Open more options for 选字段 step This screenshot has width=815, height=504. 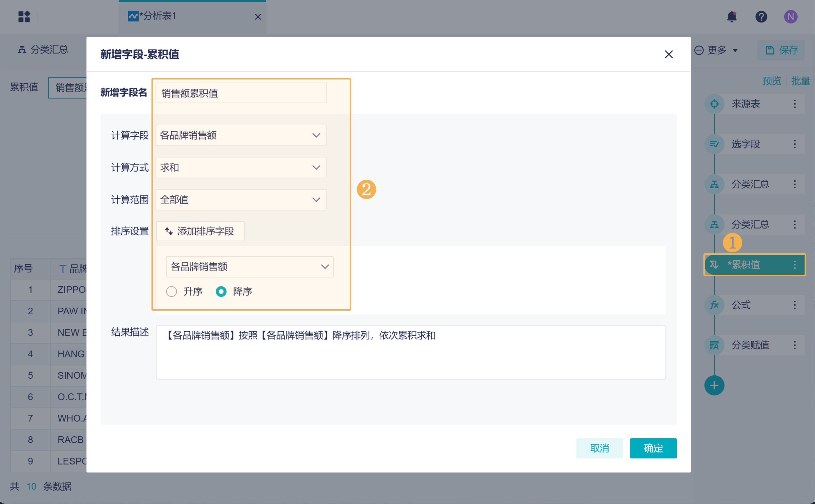(795, 144)
